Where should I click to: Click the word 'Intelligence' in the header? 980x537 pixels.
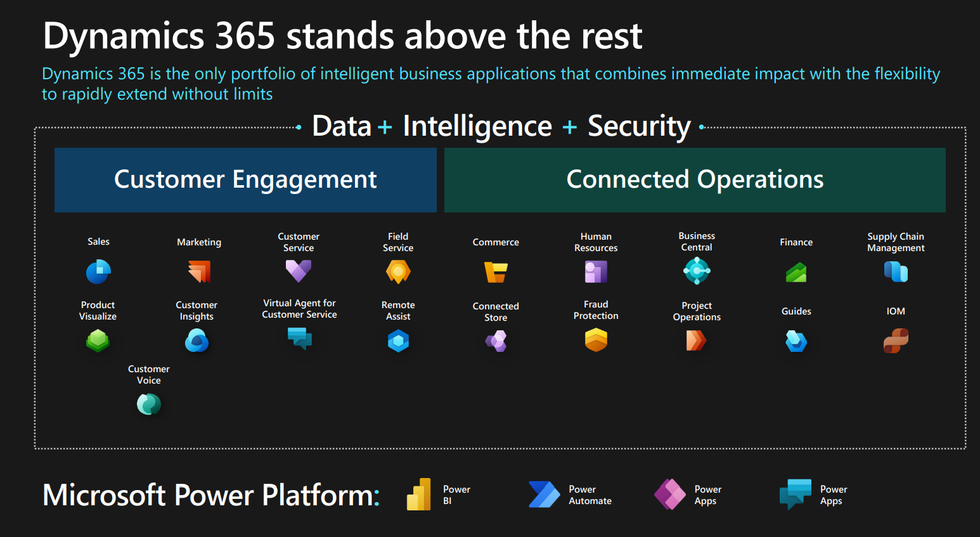click(477, 126)
